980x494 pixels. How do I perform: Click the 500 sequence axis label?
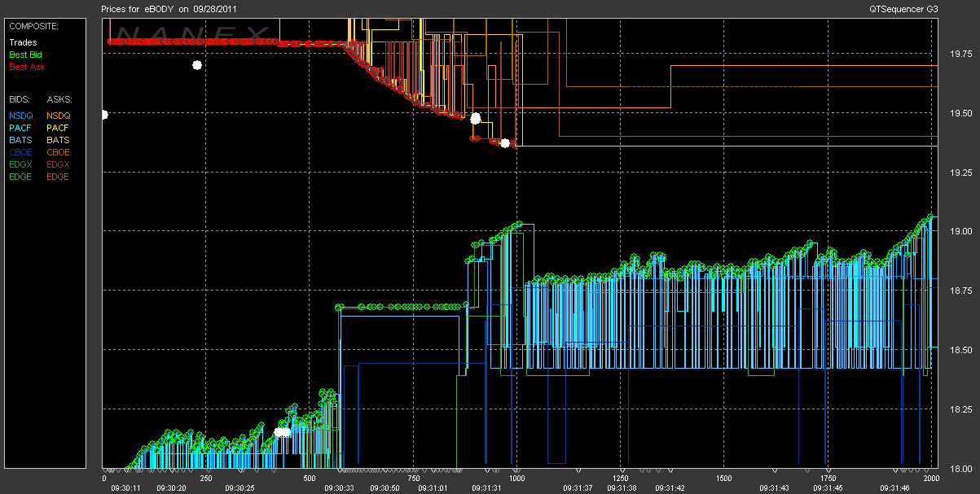point(309,479)
